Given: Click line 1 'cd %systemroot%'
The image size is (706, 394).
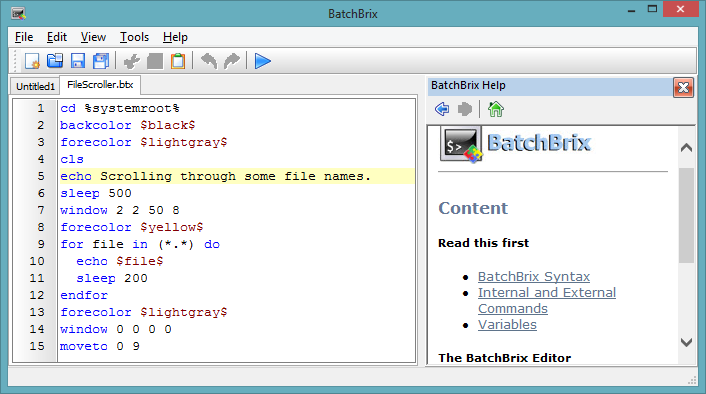Looking at the screenshot, I should (120, 109).
